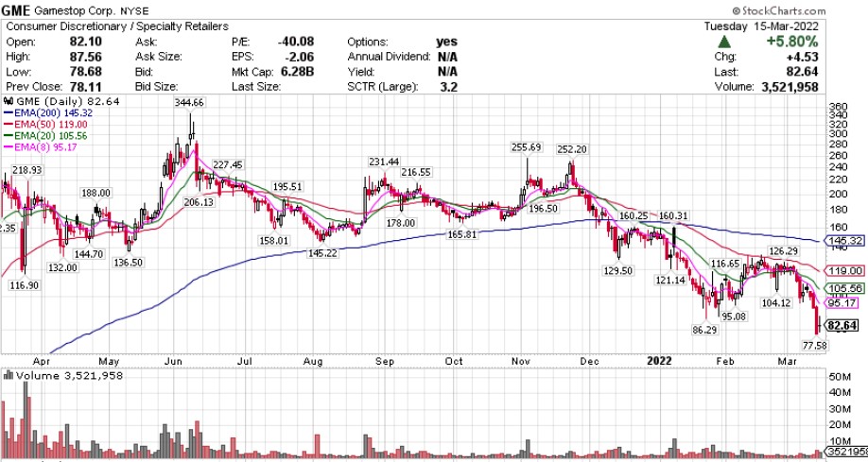Viewport: 868px width, 462px height.
Task: Click the 160.31 price label
Action: click(x=672, y=216)
